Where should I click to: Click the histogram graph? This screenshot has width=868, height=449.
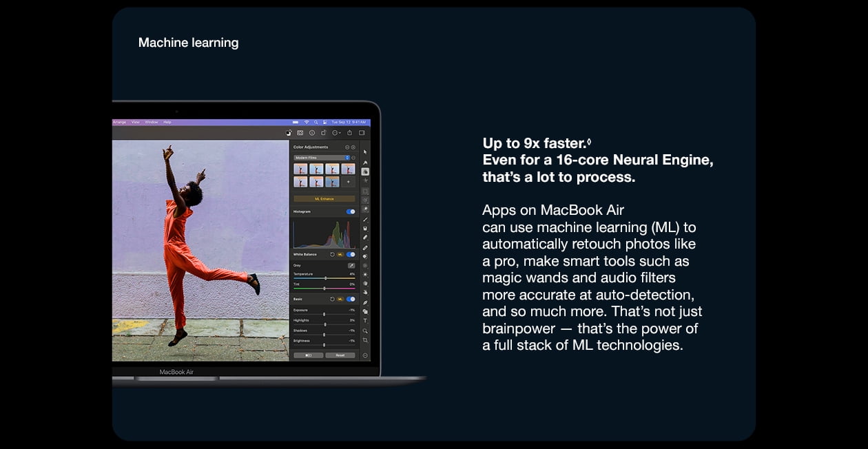324,233
